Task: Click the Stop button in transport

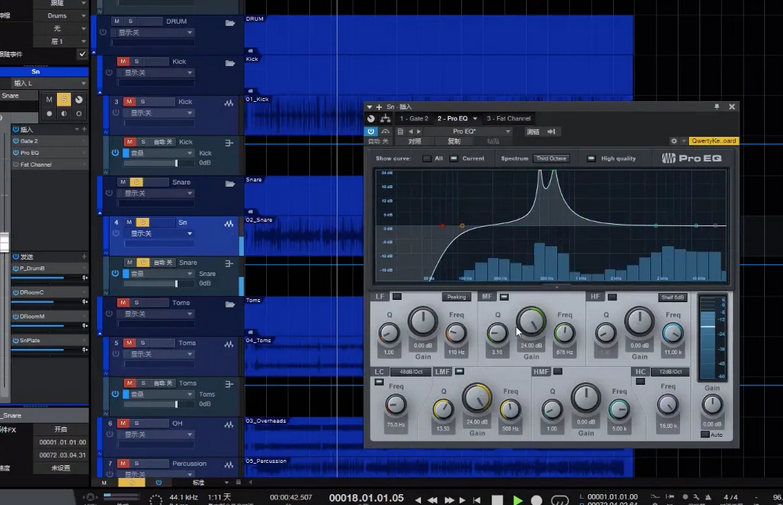Action: (x=497, y=500)
